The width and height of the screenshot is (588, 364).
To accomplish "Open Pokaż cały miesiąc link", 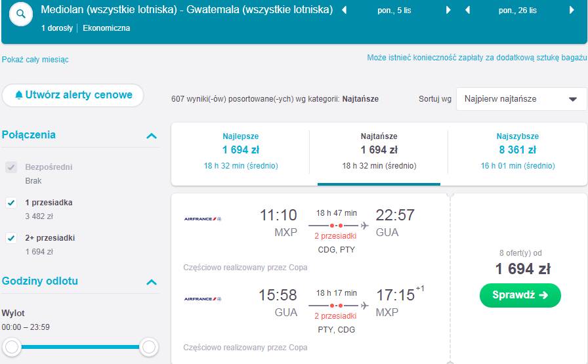I will (x=35, y=60).
